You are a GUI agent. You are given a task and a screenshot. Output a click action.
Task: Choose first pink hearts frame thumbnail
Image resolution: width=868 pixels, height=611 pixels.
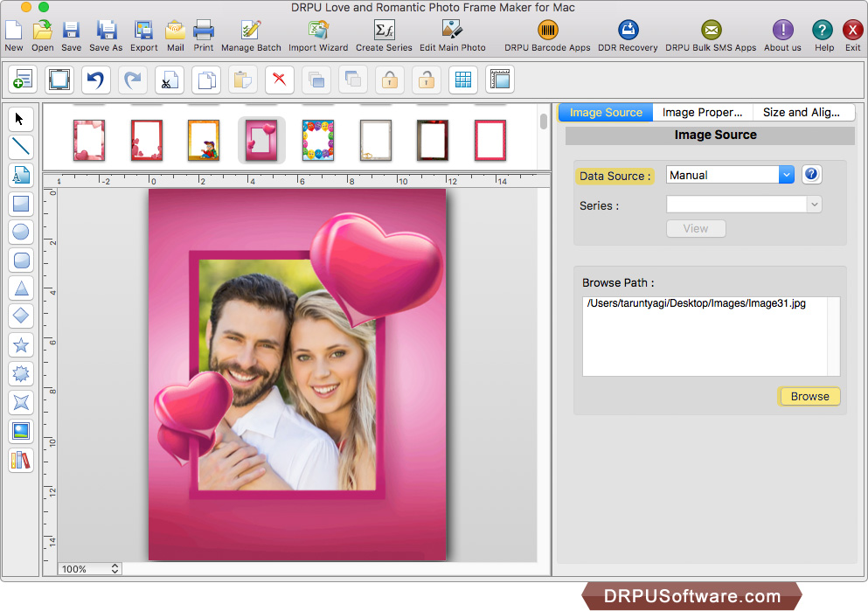(89, 140)
